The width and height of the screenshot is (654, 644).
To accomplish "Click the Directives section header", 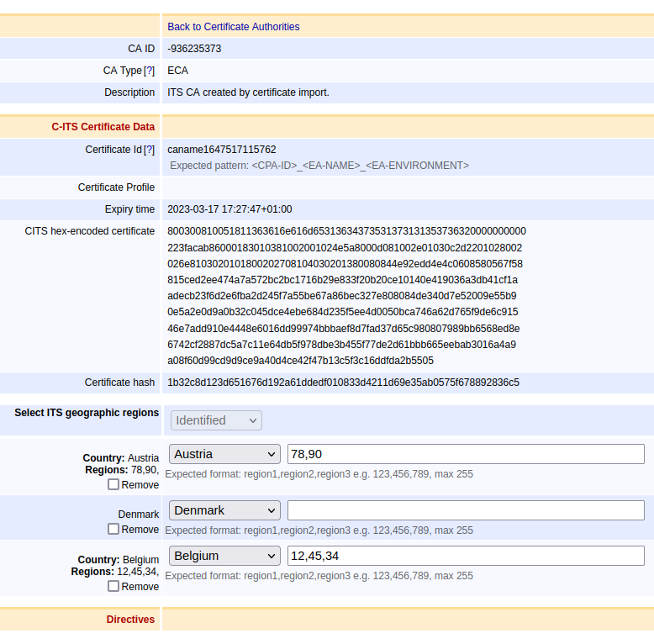I will pos(130,620).
